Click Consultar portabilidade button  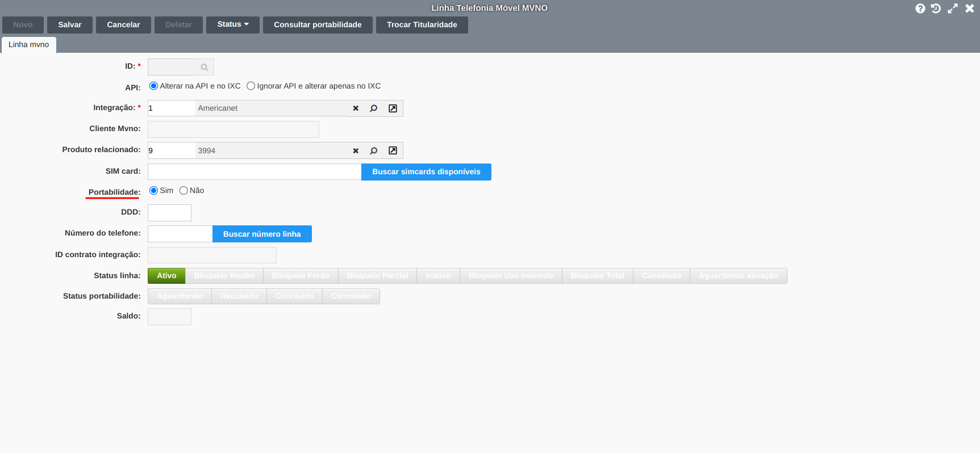[x=318, y=25]
